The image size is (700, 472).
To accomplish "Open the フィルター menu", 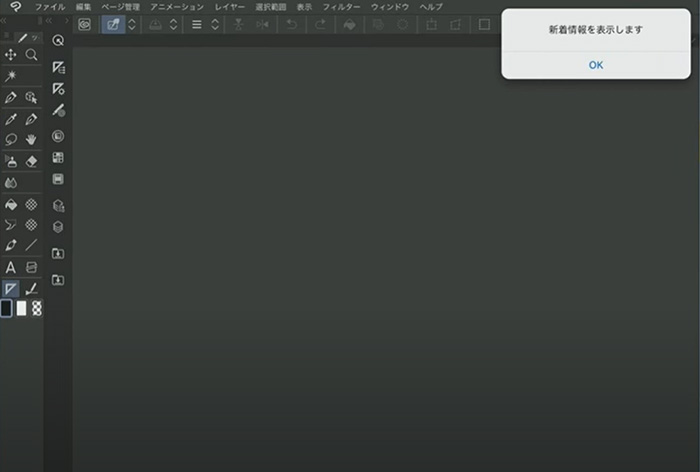I will click(x=341, y=7).
